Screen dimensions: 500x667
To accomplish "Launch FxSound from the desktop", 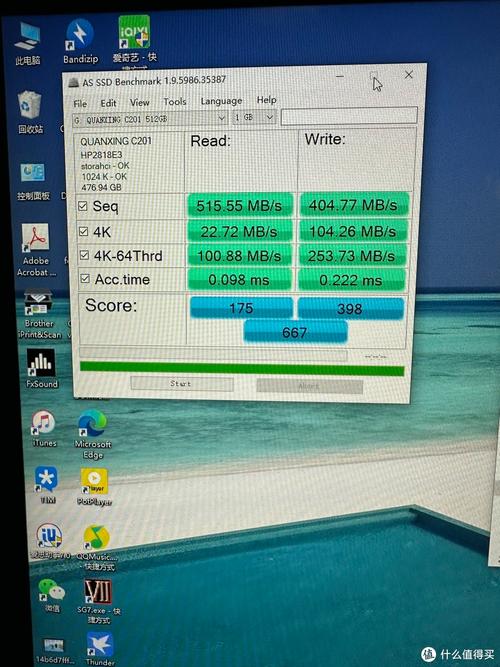I will (x=41, y=368).
